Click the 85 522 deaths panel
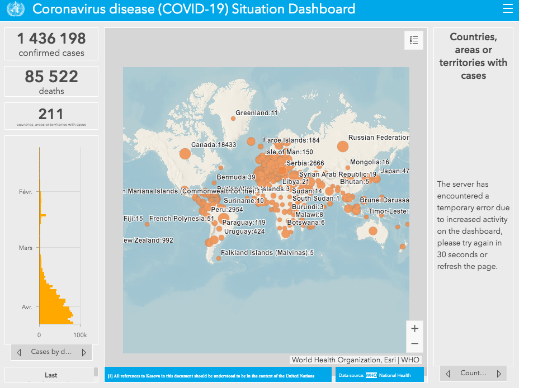Screen dimensions: 538x392 click(x=51, y=82)
